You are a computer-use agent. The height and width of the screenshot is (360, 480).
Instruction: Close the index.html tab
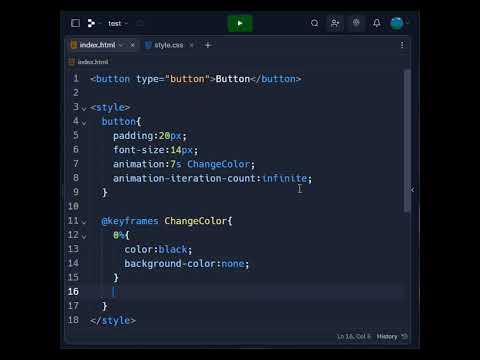133,45
